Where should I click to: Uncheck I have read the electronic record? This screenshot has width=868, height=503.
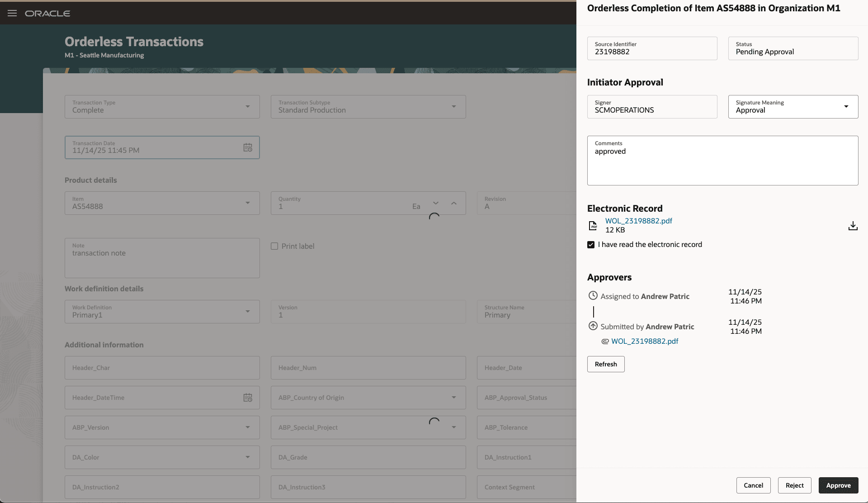(590, 244)
